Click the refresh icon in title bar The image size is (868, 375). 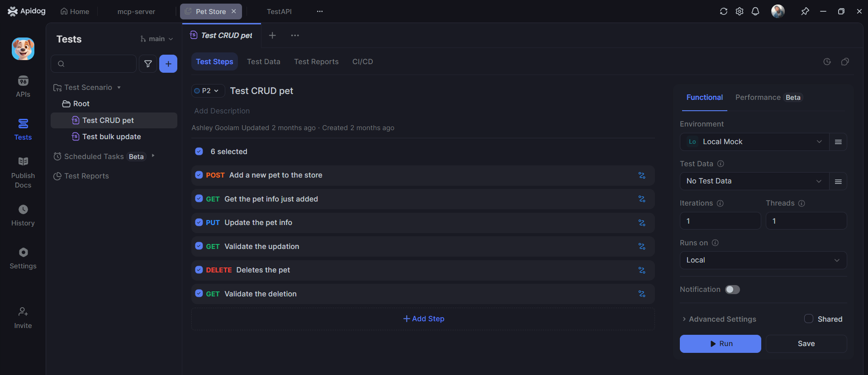(724, 11)
